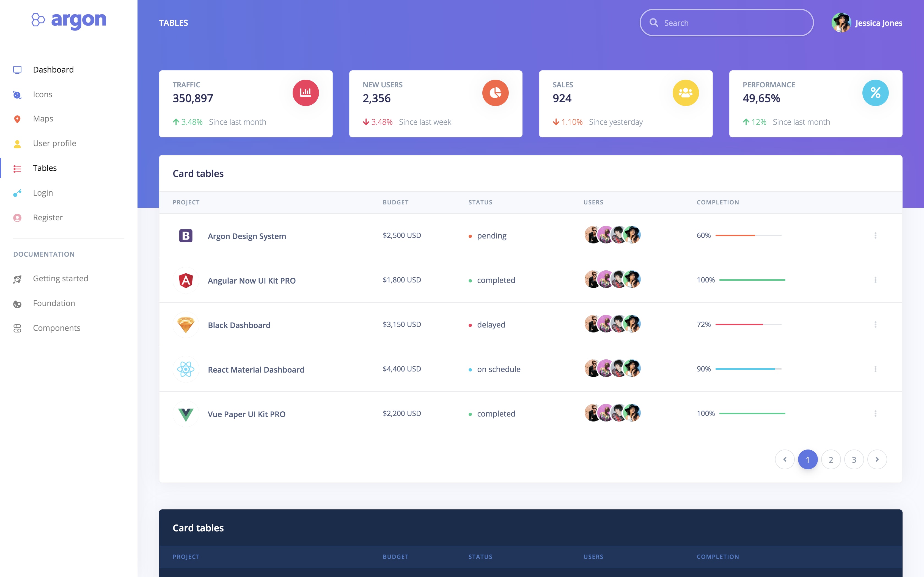The height and width of the screenshot is (577, 924).
Task: Click the blue Performance percent icon
Action: coord(875,93)
